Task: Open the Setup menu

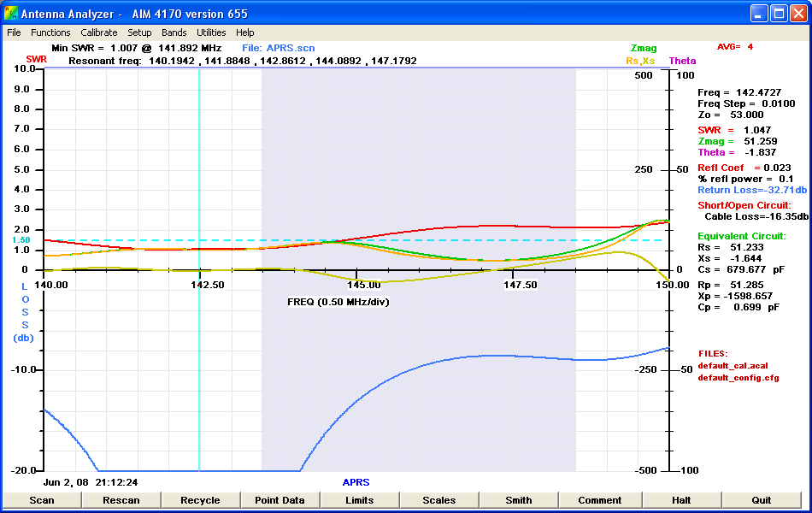Action: coord(139,32)
